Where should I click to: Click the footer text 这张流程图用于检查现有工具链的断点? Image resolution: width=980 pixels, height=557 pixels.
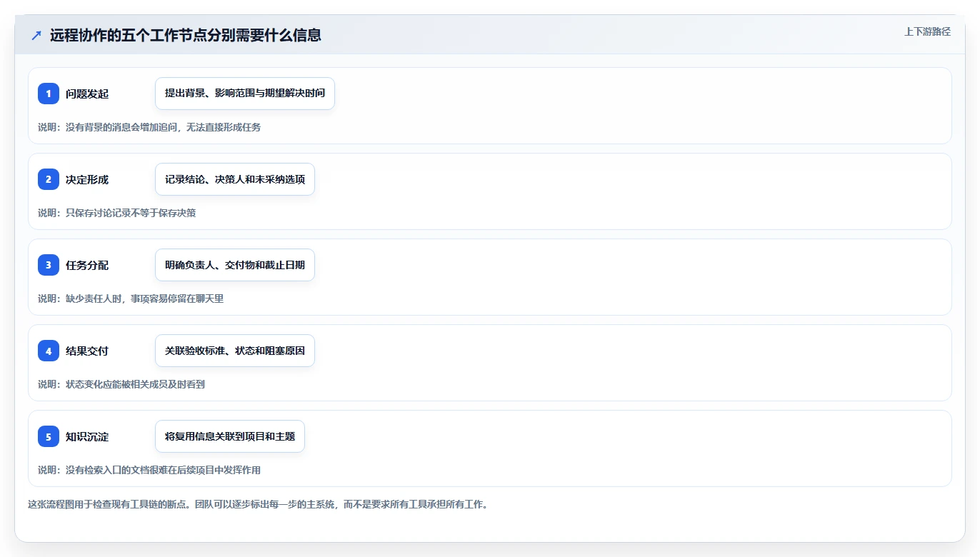[x=109, y=504]
